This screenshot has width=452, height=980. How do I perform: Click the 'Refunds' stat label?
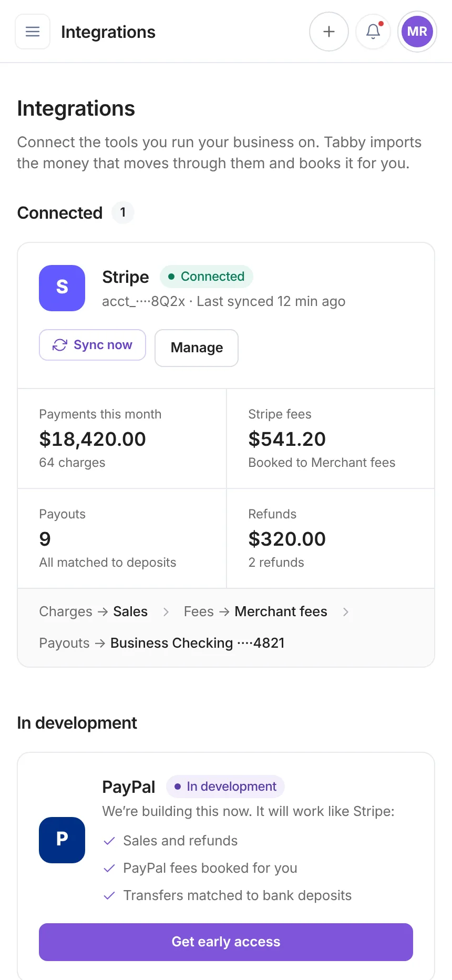coord(272,514)
